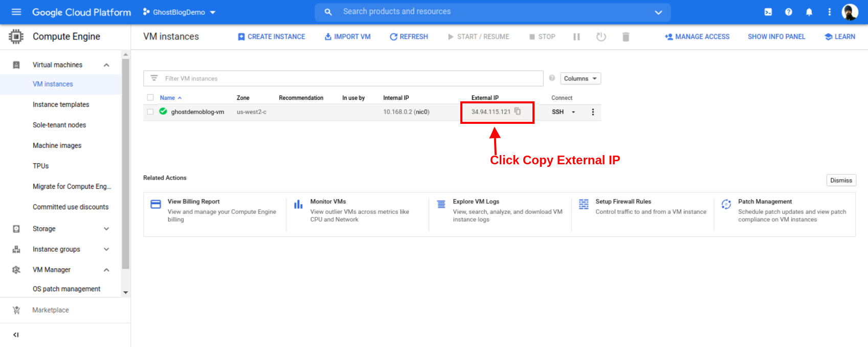Expand the search bar dropdown arrow
868x347 pixels.
pos(658,12)
